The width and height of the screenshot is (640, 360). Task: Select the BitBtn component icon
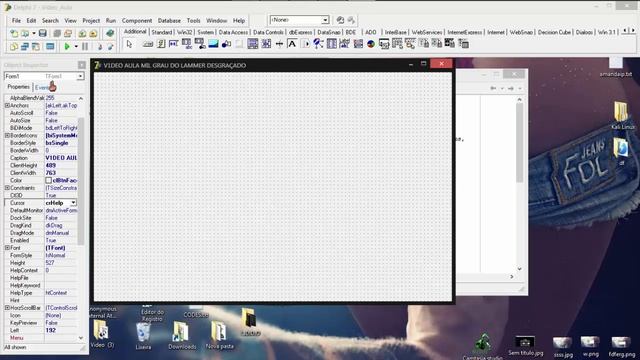[x=148, y=44]
